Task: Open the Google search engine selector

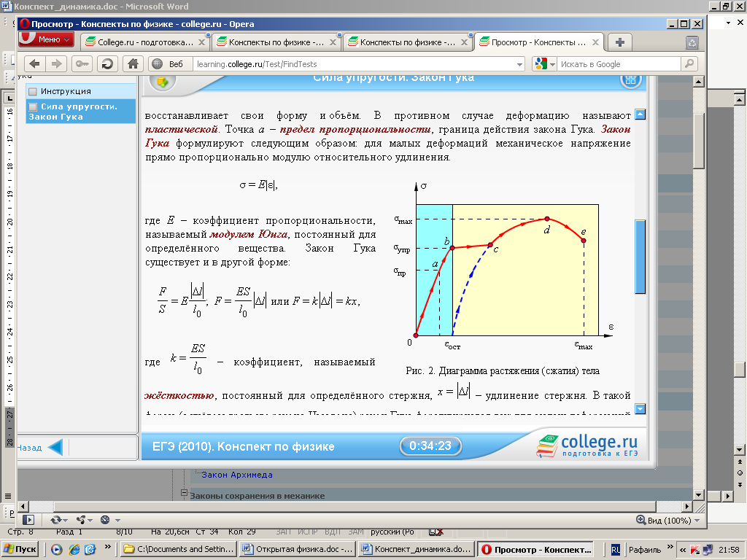Action: pos(544,64)
